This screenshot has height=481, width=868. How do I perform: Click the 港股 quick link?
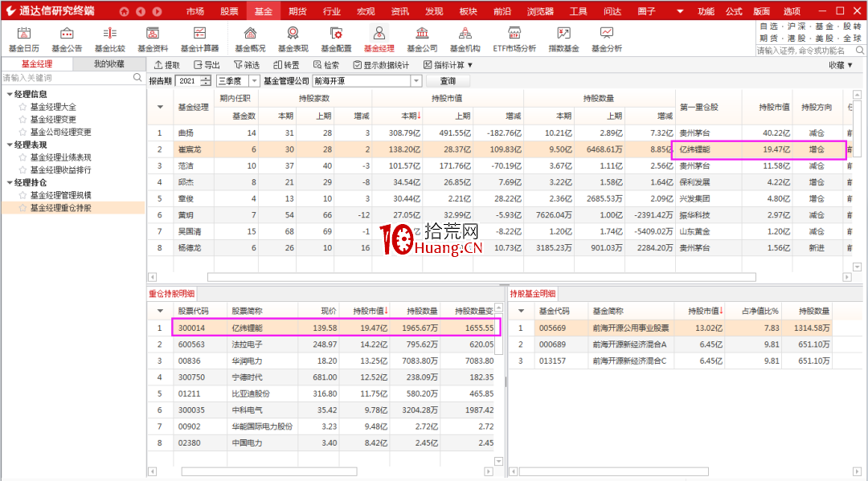[x=796, y=39]
